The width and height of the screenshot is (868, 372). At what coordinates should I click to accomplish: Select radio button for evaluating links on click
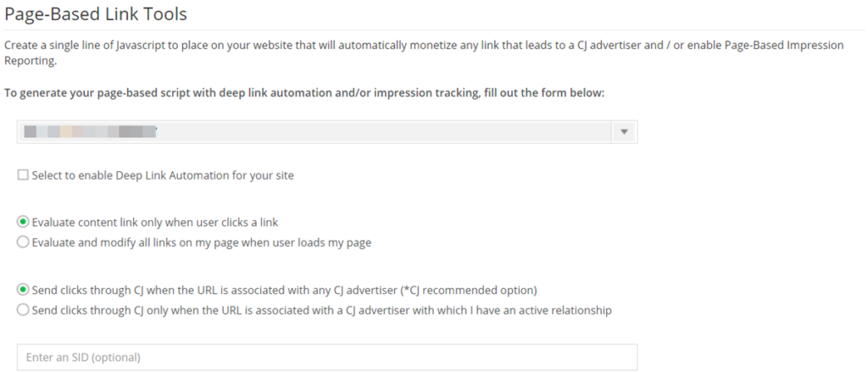23,222
